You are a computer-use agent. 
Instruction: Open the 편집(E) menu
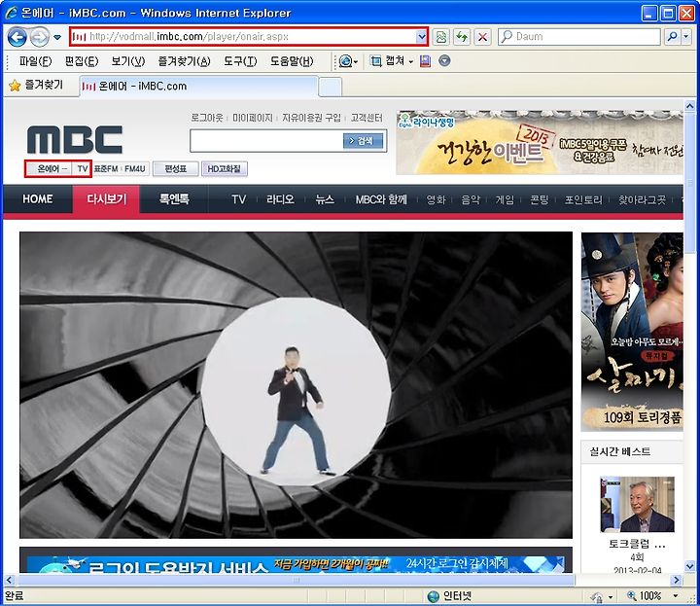[82, 61]
